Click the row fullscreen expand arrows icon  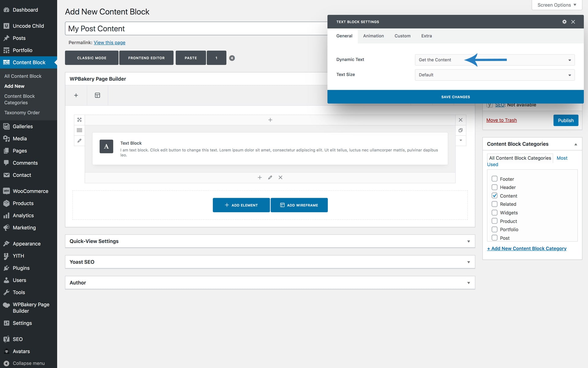79,120
